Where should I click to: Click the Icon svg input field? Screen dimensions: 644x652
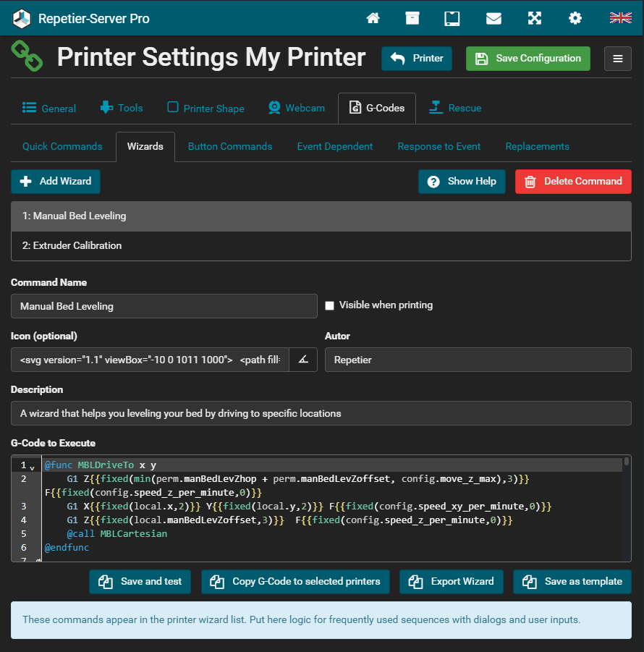[x=150, y=360]
